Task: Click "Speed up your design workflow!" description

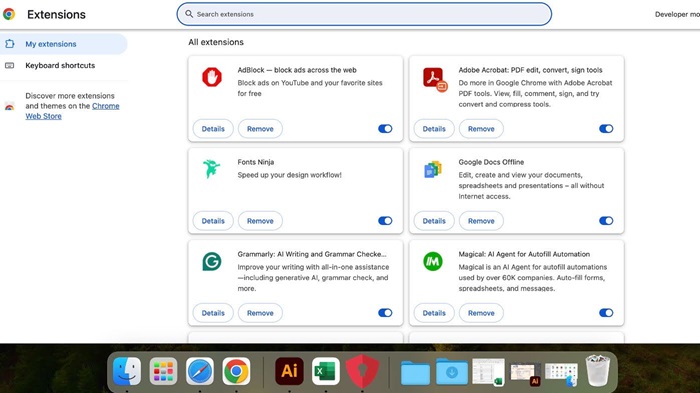Action: tap(289, 175)
